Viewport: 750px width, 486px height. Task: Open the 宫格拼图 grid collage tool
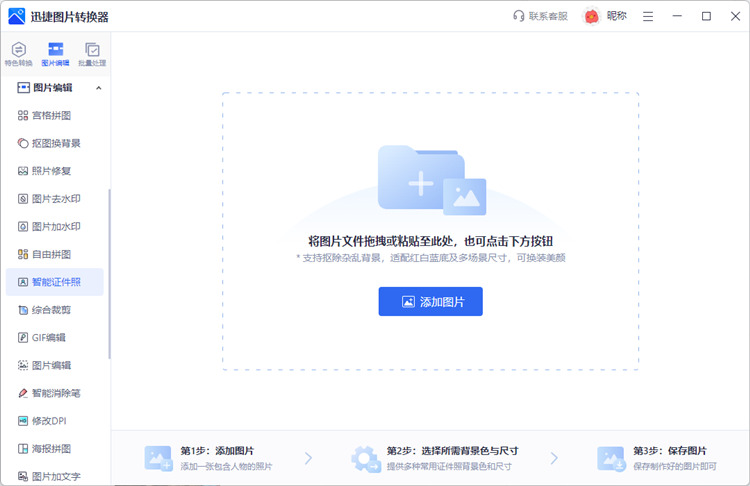tap(50, 115)
